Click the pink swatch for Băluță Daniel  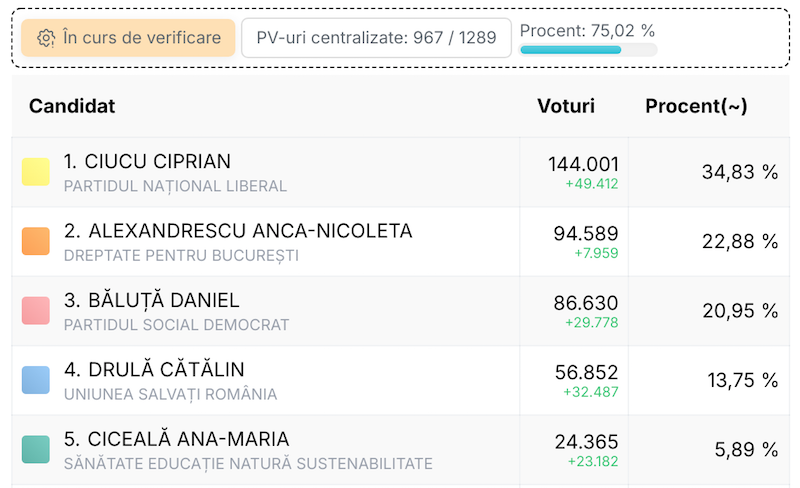[36, 310]
